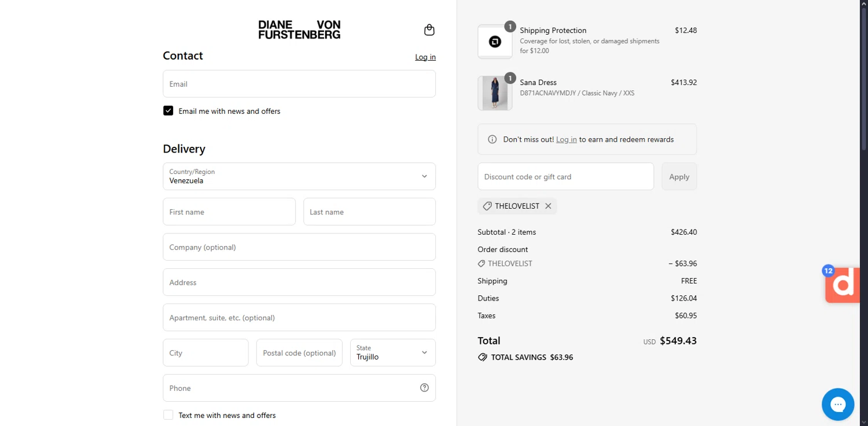
Task: Open the Country/Region dropdown showing Venezuela
Action: [299, 176]
